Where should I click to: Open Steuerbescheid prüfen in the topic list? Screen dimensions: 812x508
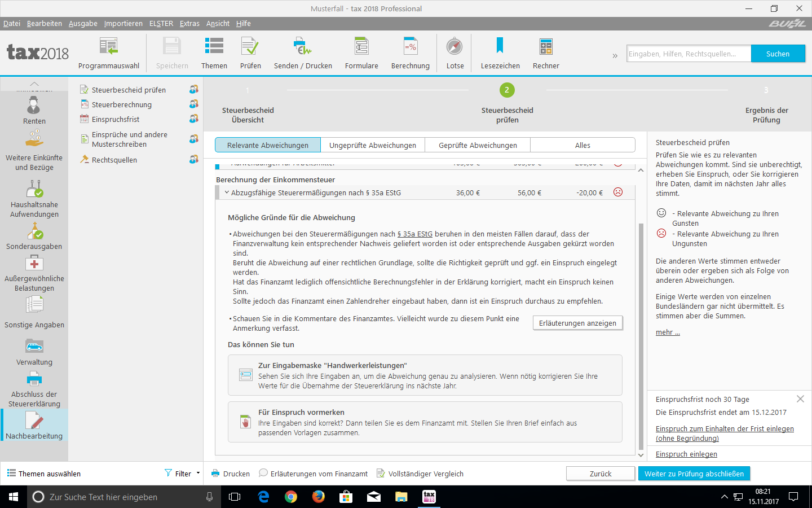click(129, 90)
